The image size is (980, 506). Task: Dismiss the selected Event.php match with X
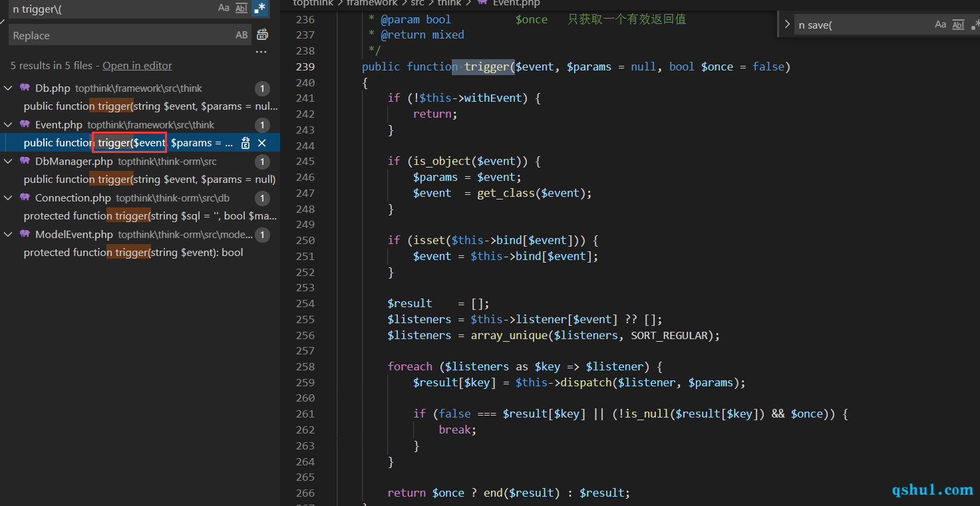pos(262,143)
